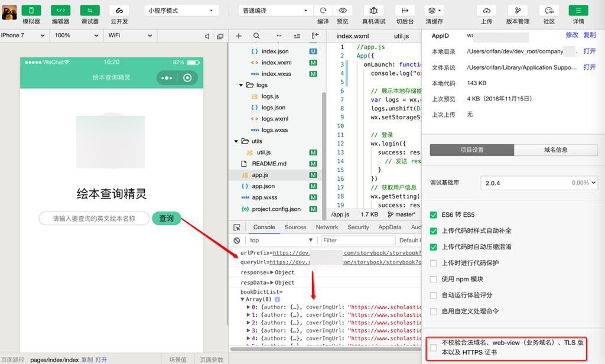Open the 小程序模式 mode dropdown
Screen dimensions: 605x364
coord(181,11)
